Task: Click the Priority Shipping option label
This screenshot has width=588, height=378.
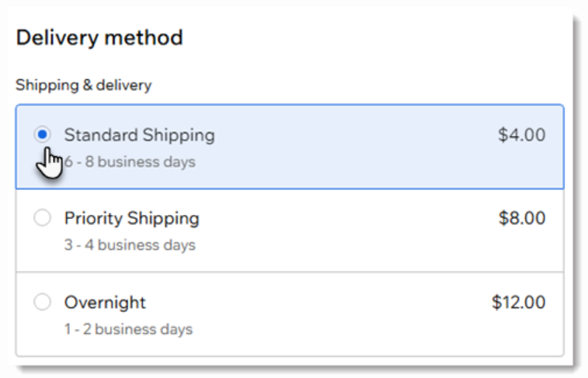Action: coord(131,219)
